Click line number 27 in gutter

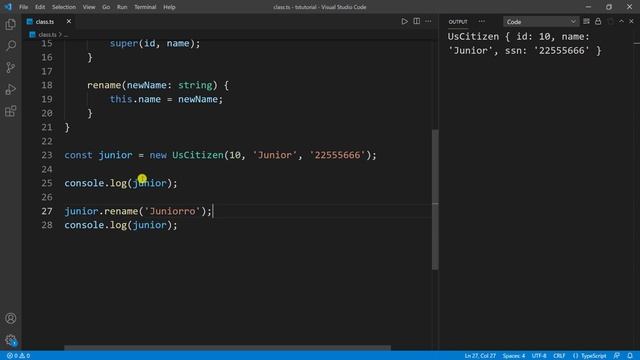click(47, 211)
